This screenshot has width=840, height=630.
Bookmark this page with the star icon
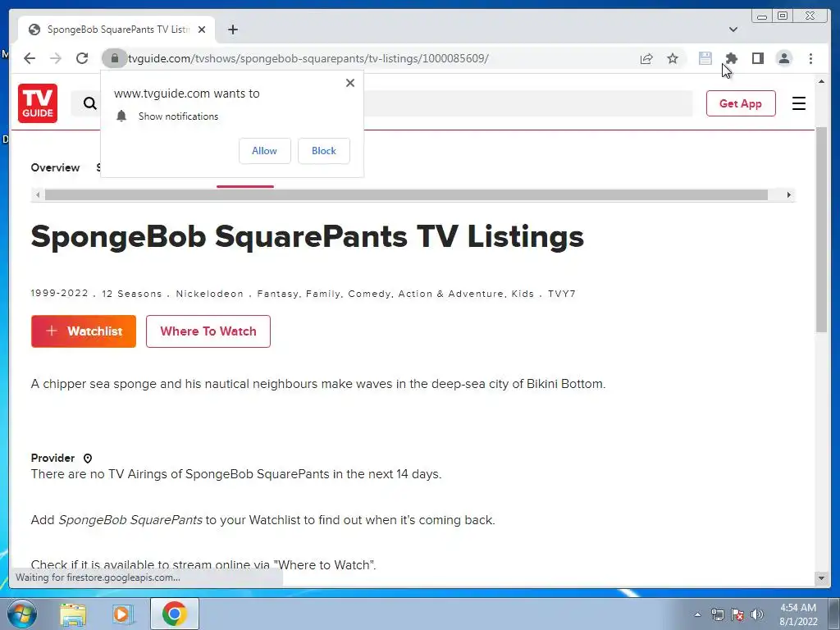click(x=673, y=58)
